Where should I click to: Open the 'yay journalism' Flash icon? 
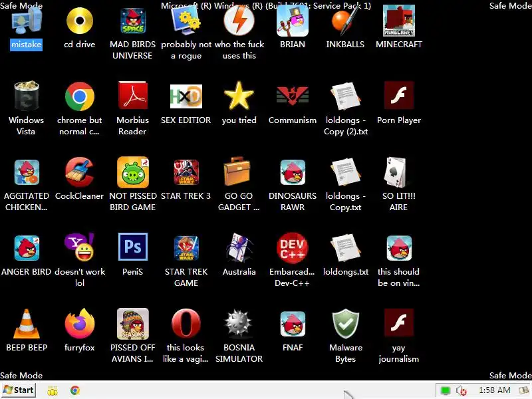tap(398, 323)
